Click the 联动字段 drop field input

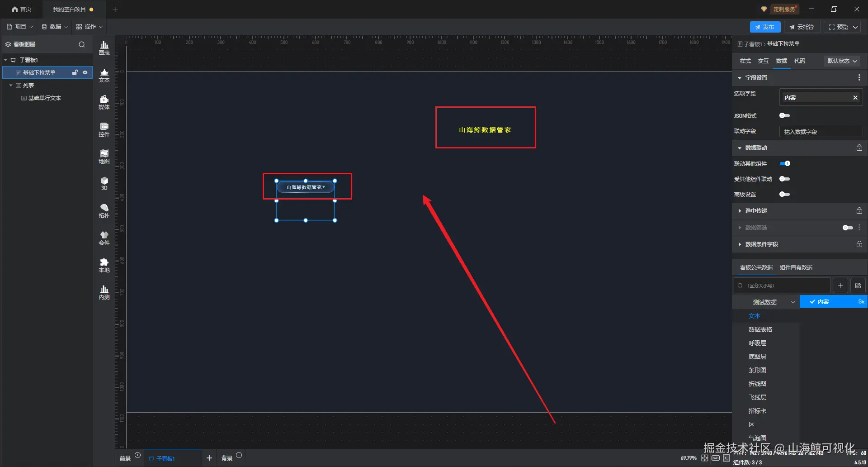click(x=821, y=132)
